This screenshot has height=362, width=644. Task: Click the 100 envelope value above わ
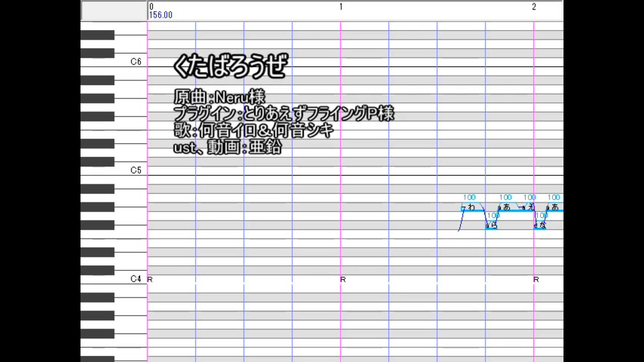tap(469, 197)
